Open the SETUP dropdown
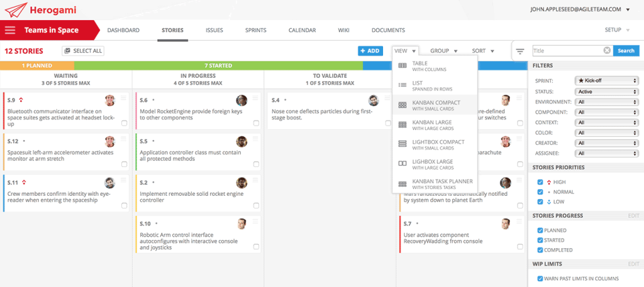The image size is (644, 287). 617,30
